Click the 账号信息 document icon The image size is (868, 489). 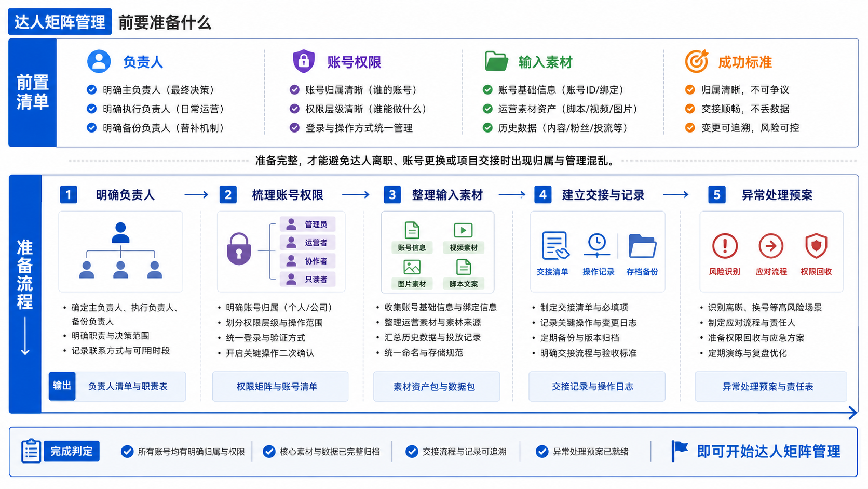click(x=412, y=230)
